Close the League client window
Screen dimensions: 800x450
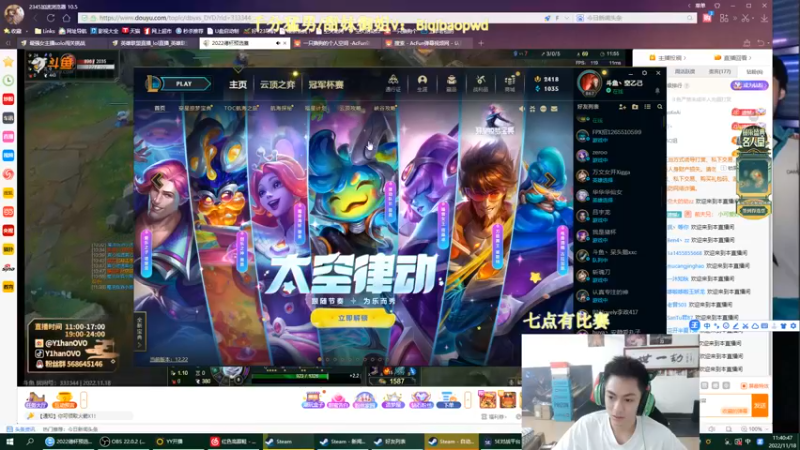[658, 73]
